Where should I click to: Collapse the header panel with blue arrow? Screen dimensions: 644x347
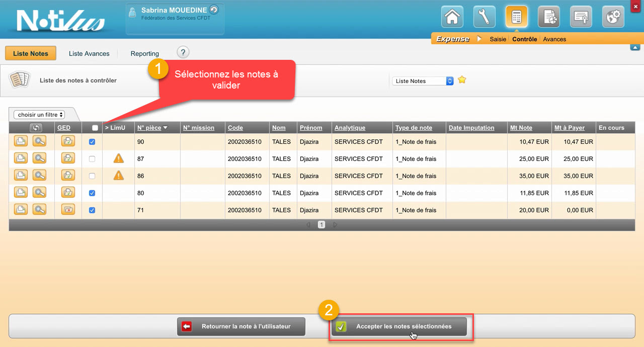point(635,48)
